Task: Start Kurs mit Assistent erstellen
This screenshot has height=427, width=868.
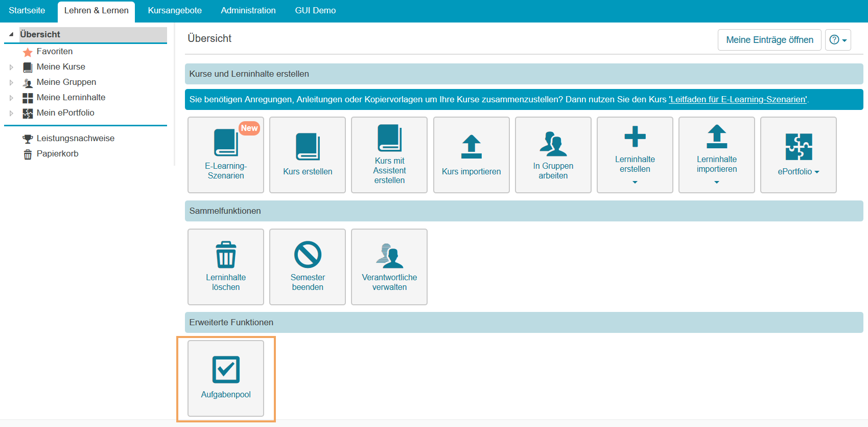Action: pyautogui.click(x=389, y=154)
